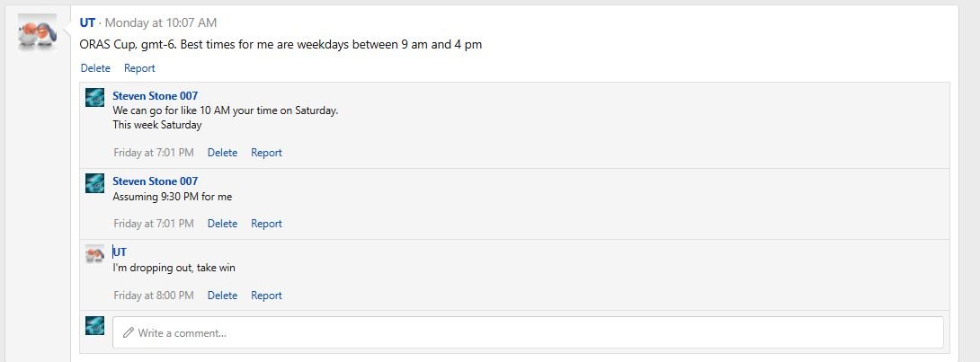The width and height of the screenshot is (980, 362).
Task: Click the avatar beside the comment box
Action: (94, 326)
